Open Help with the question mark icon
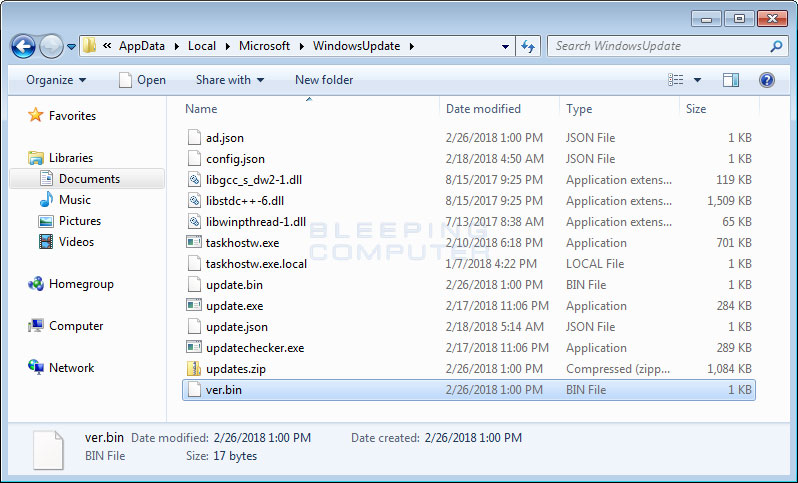798x483 pixels. point(766,80)
